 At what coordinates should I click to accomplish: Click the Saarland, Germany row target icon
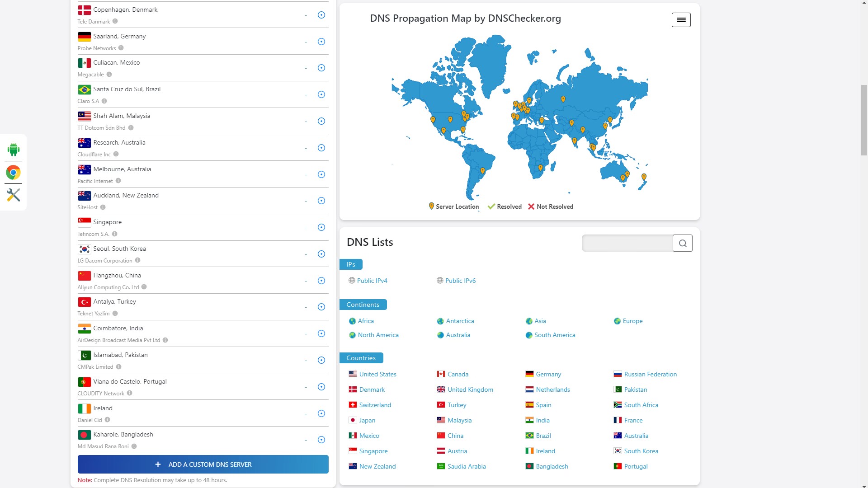point(321,42)
